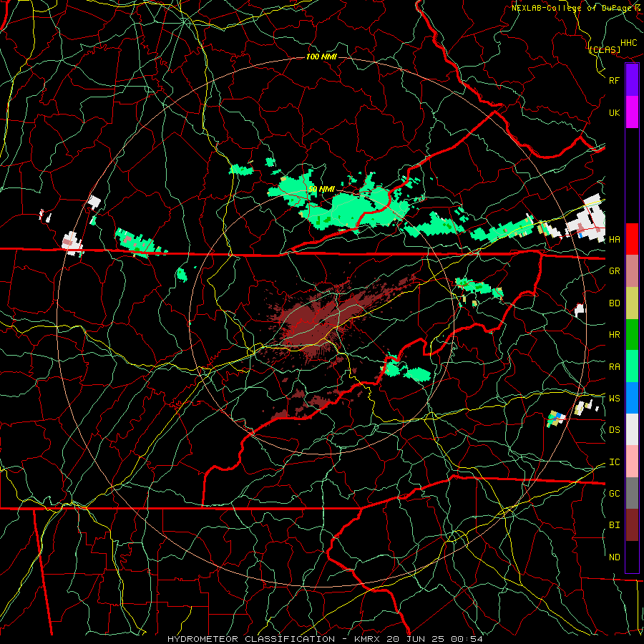This screenshot has height=644, width=644.
Task: Pick the mint green RA legend swatch
Action: point(632,366)
